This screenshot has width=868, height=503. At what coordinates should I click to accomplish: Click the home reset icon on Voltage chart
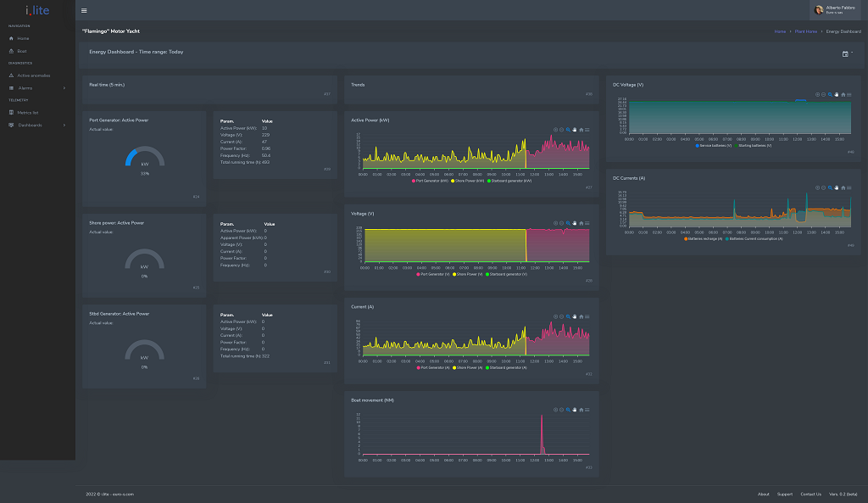point(581,223)
